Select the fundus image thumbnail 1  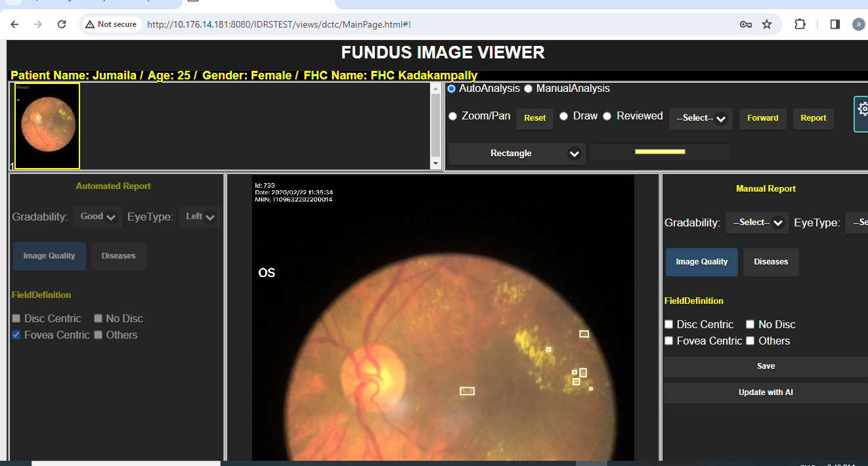[47, 126]
